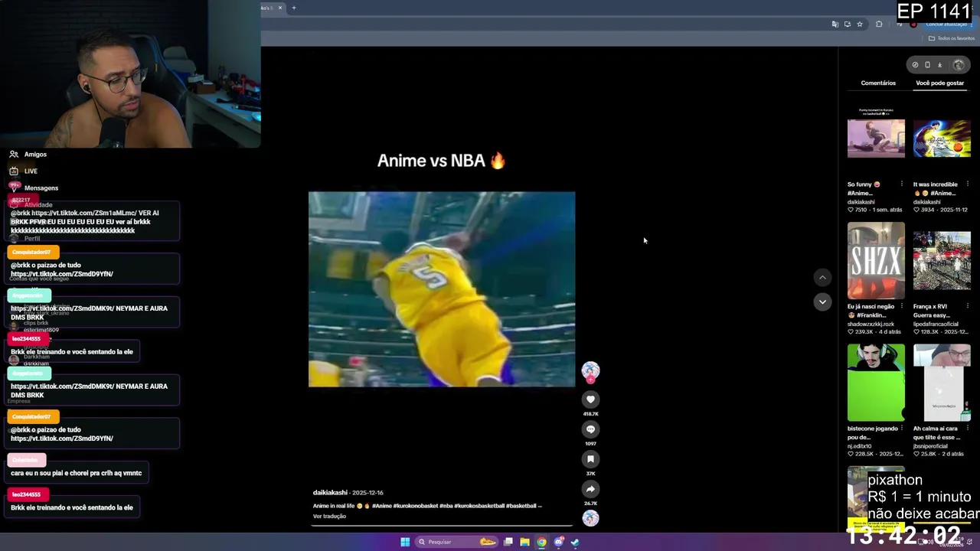
Task: Switch to the Comentários tab
Action: click(x=878, y=83)
